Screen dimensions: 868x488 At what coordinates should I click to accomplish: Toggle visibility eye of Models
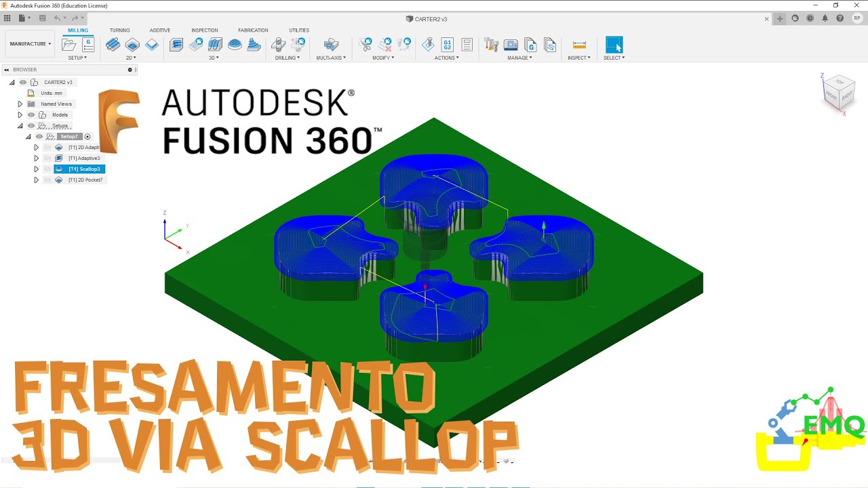point(31,115)
